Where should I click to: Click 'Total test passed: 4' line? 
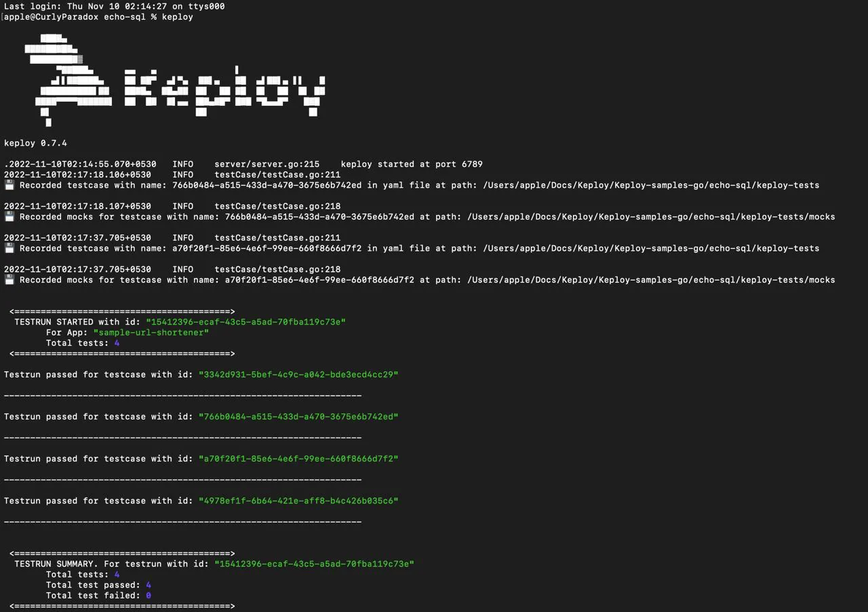click(x=98, y=585)
